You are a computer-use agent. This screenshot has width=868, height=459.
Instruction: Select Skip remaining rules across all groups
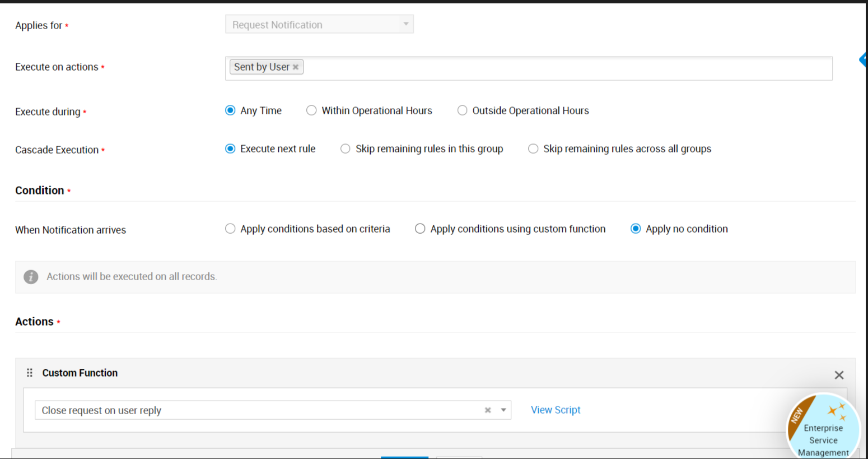point(533,149)
